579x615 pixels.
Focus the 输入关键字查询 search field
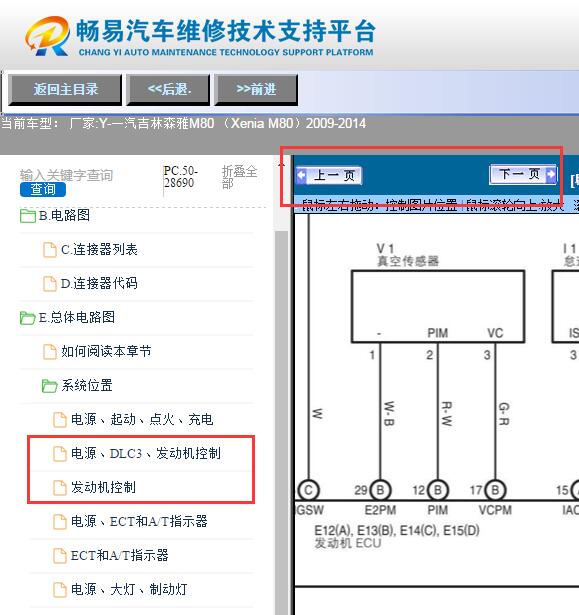point(66,175)
